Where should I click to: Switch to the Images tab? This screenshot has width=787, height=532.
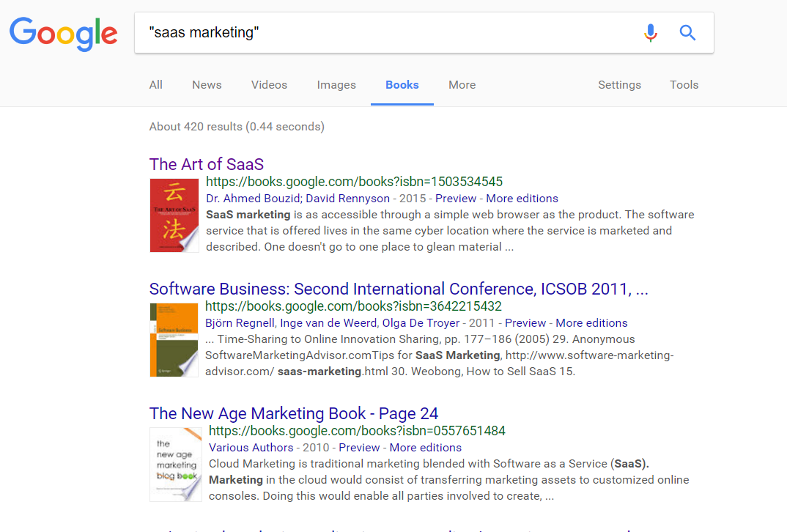(x=336, y=85)
